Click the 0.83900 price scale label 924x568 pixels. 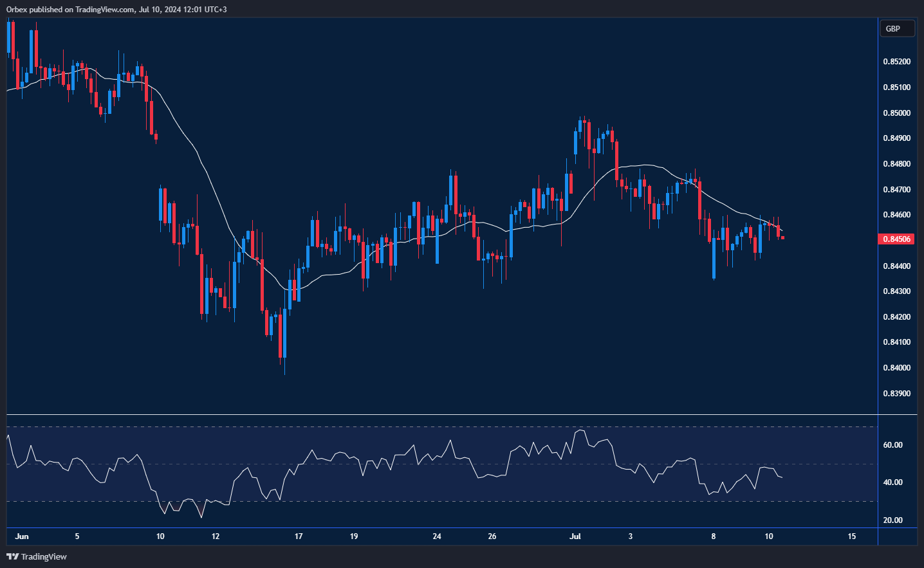(x=896, y=394)
